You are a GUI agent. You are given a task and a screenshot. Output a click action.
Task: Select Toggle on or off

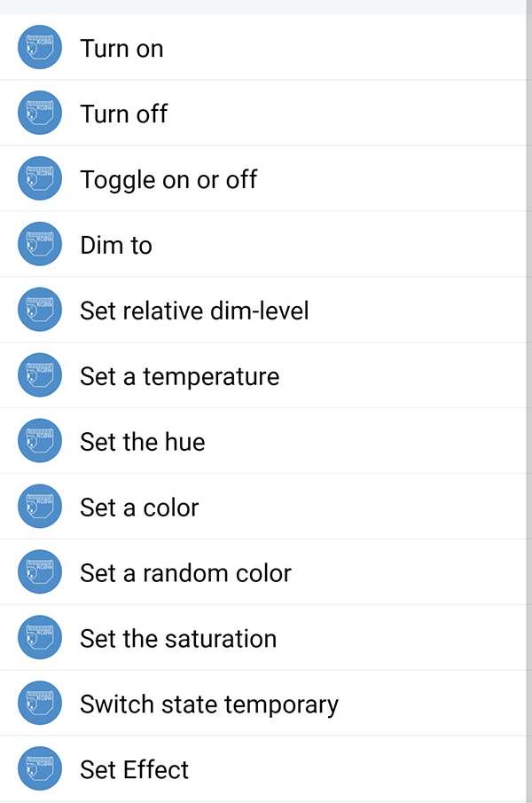(x=168, y=179)
